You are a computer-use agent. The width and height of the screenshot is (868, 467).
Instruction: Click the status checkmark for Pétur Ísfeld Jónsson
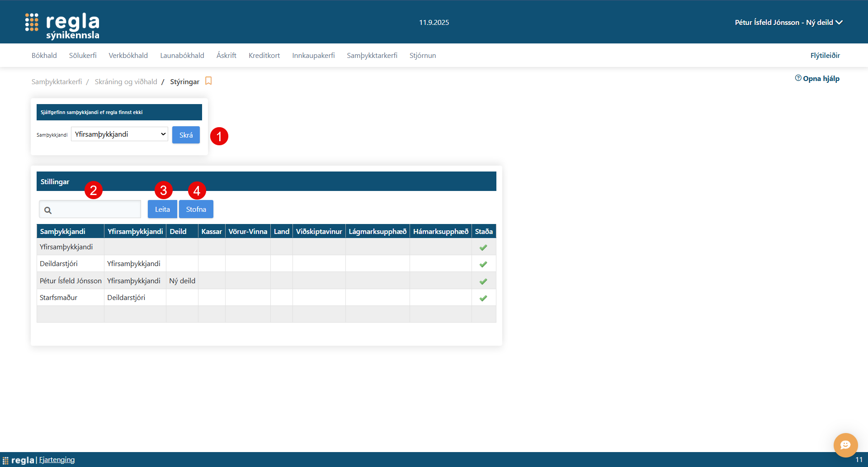point(483,281)
